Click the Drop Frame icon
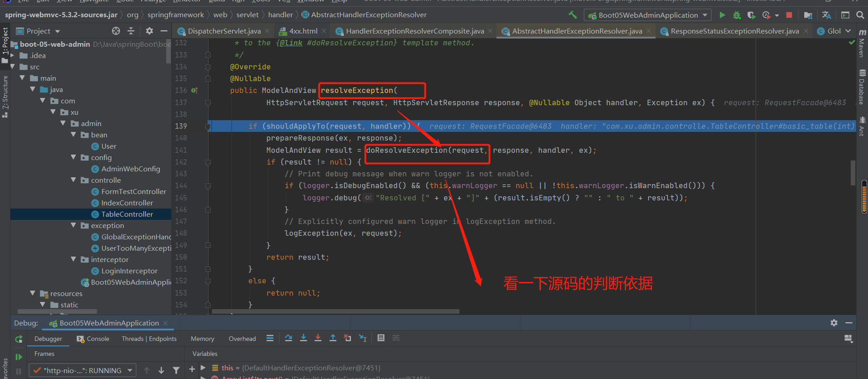This screenshot has height=379, width=868. 347,338
